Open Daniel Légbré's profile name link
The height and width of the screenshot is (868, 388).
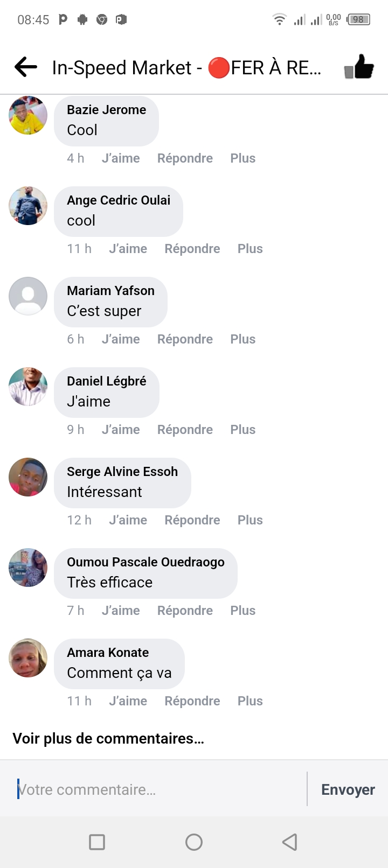[107, 381]
